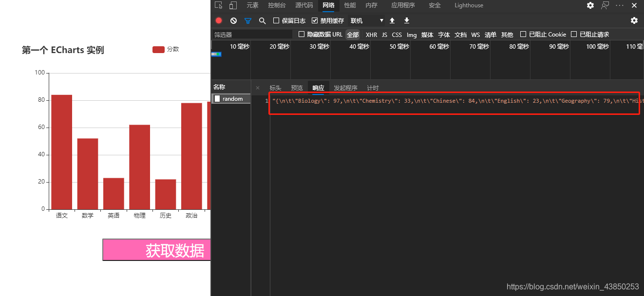
Task: Filter requests by CSS
Action: click(x=397, y=35)
